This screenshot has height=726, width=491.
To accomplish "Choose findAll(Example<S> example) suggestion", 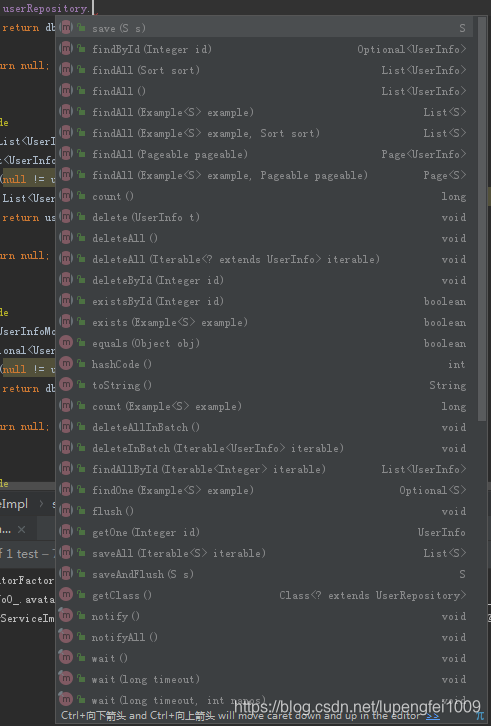I will tap(264, 112).
